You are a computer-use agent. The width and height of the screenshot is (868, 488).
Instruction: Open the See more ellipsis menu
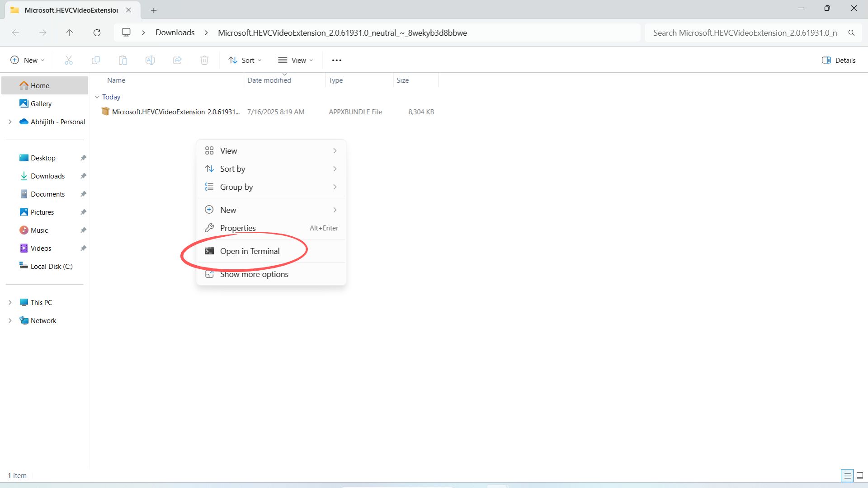click(337, 60)
